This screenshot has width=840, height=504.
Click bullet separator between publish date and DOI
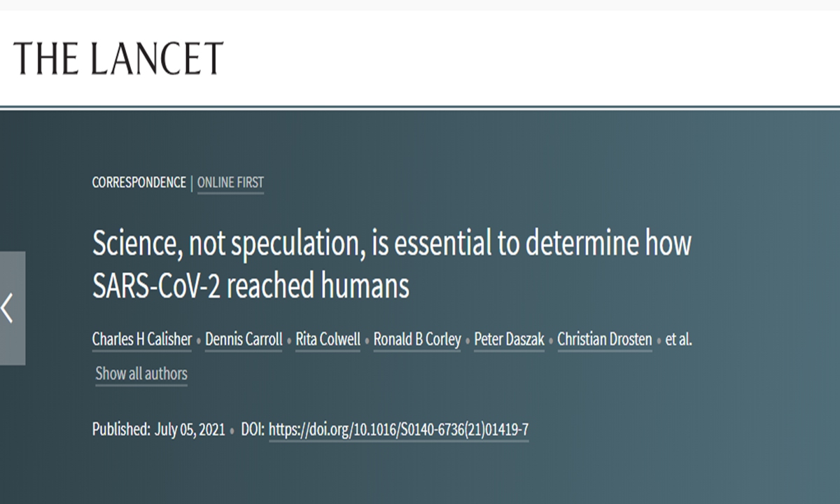coord(233,430)
